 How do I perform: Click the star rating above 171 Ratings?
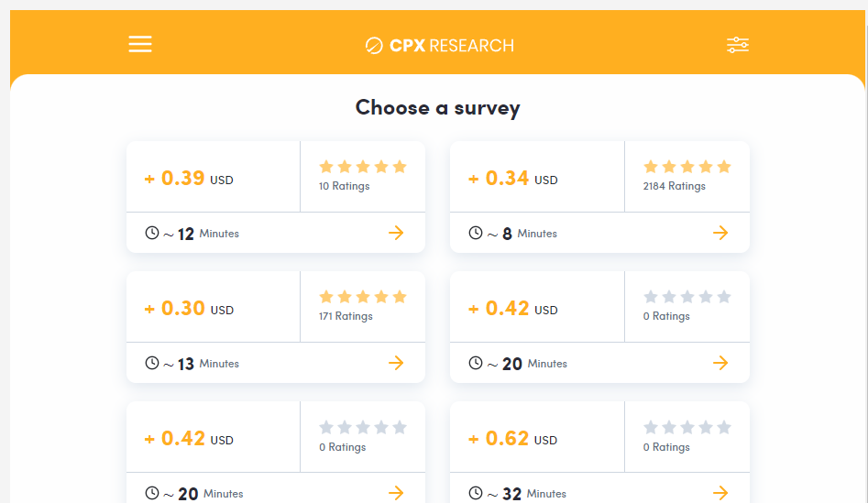pyautogui.click(x=363, y=297)
